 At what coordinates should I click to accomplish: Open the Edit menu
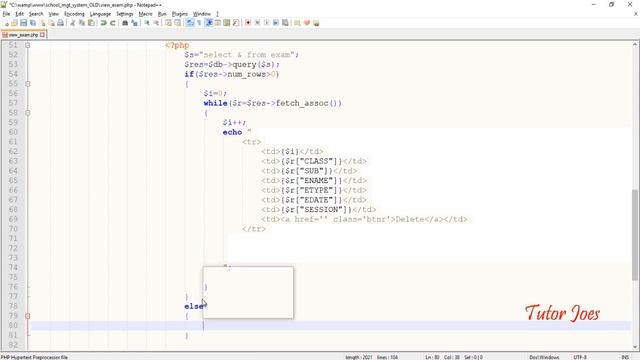(x=19, y=14)
